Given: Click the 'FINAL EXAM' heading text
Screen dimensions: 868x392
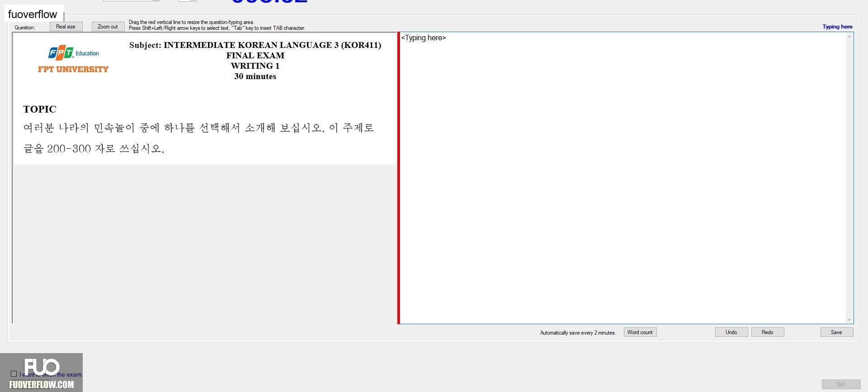Looking at the screenshot, I should [255, 56].
